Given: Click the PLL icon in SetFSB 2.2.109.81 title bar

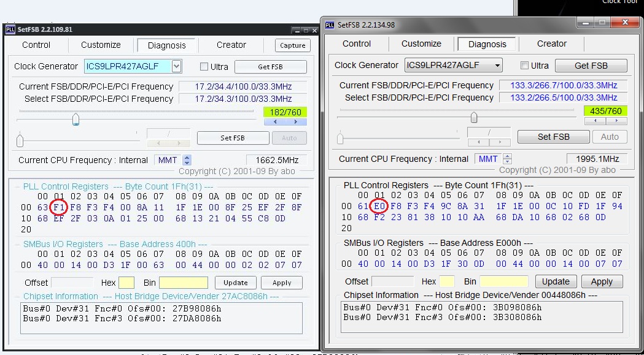Looking at the screenshot, I should point(10,29).
